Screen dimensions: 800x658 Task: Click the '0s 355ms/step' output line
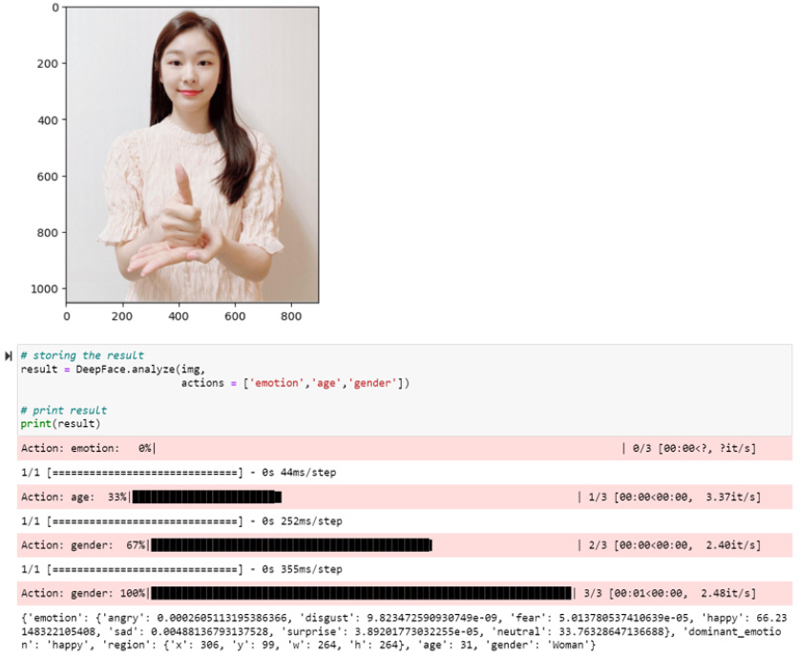click(x=182, y=569)
